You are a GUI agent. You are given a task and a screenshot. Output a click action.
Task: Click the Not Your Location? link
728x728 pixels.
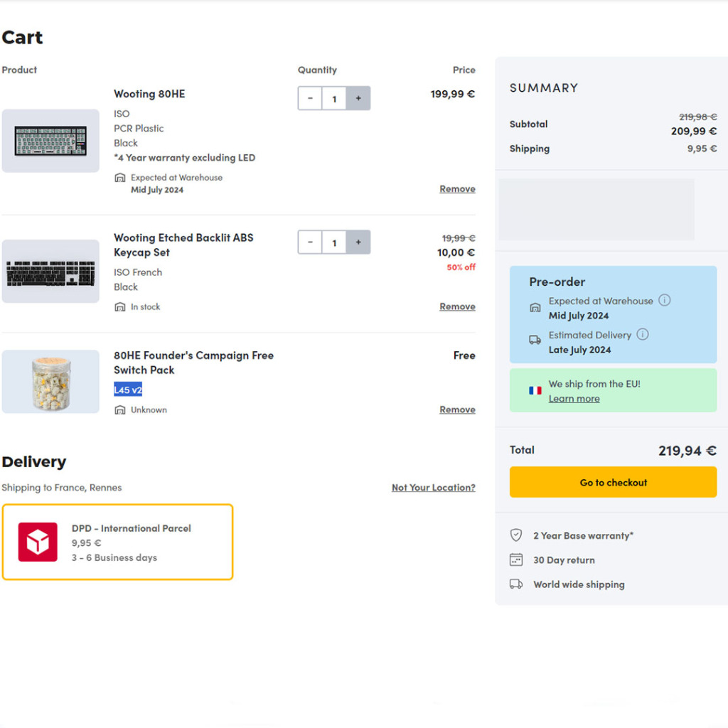[434, 488]
